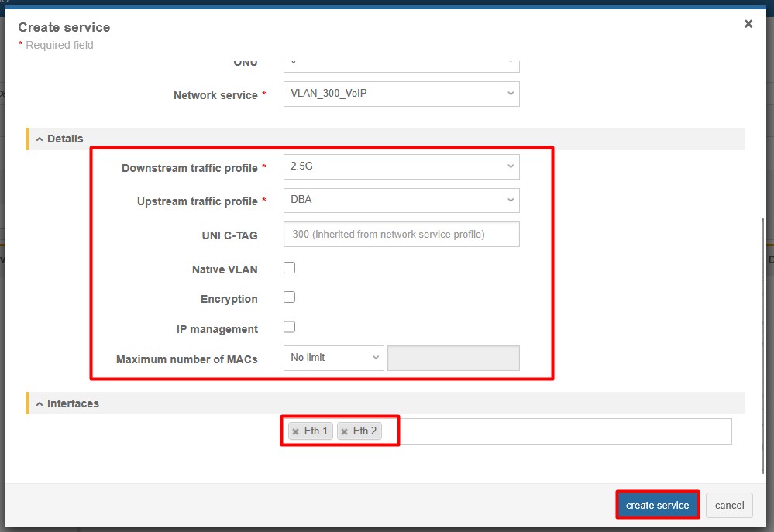Select the Eth.2 tag label text

[365, 431]
